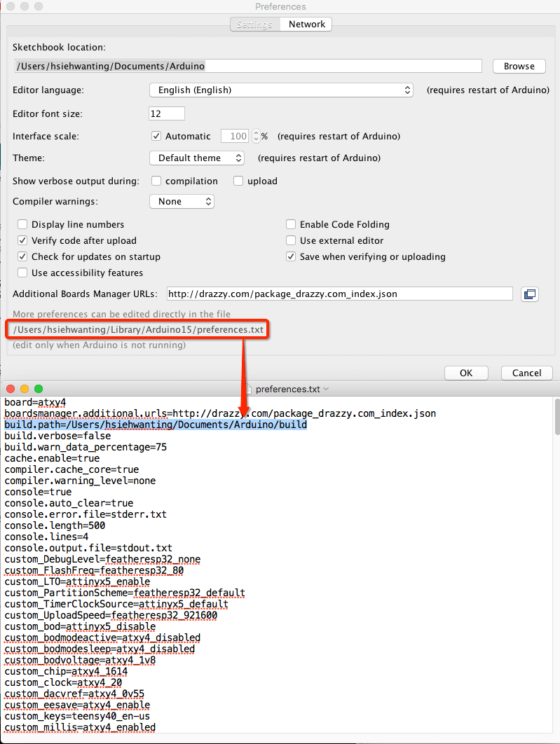Screen dimensions: 560x744
Task: Click the text editor vertical scrollbar
Action: pos(556,420)
